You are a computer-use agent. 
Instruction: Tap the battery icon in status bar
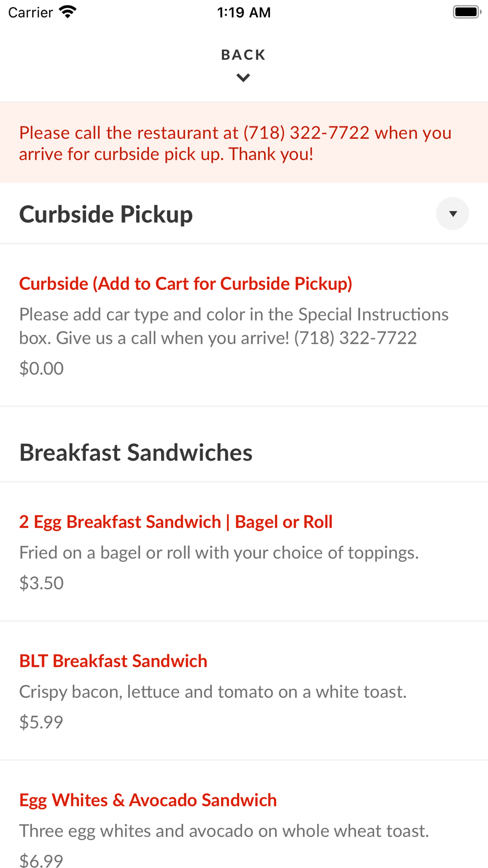click(x=466, y=12)
